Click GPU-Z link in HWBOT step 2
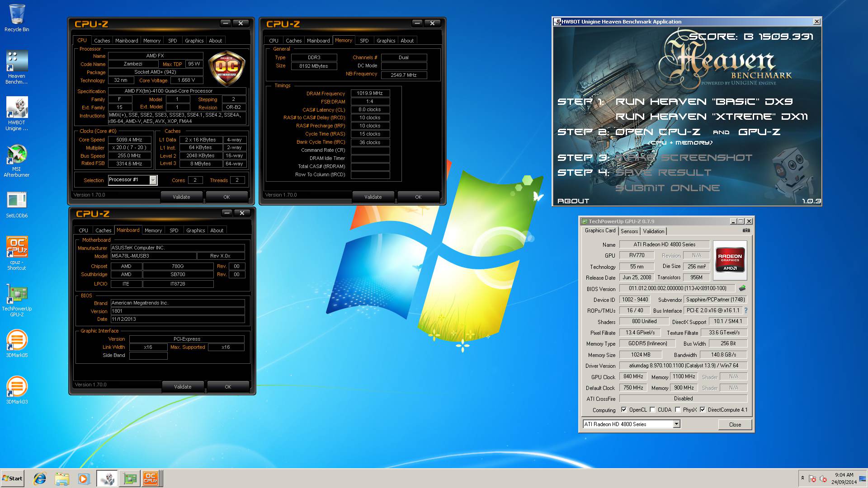This screenshot has height=488, width=868. [x=759, y=132]
